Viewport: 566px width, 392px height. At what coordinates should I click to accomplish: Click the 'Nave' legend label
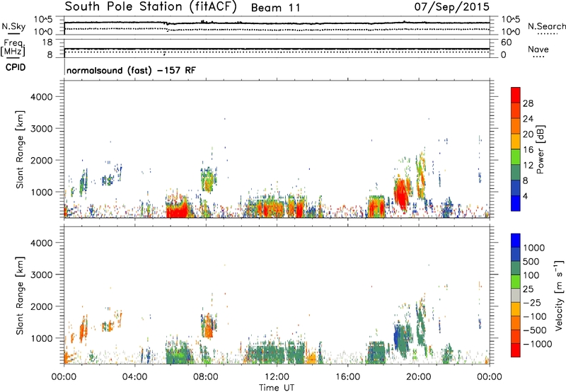(x=538, y=49)
